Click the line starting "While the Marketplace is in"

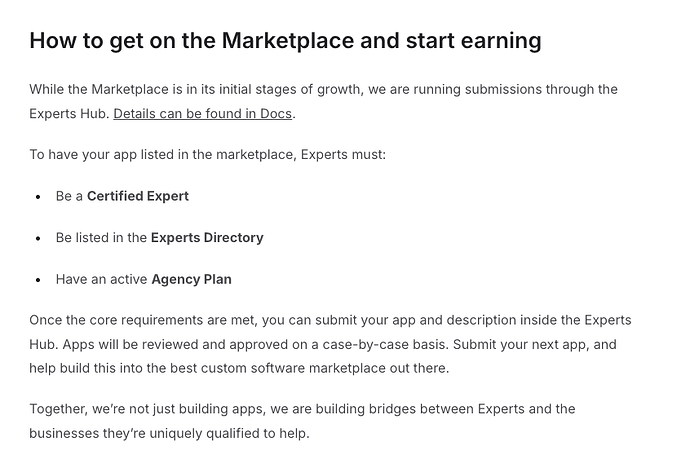(323, 89)
